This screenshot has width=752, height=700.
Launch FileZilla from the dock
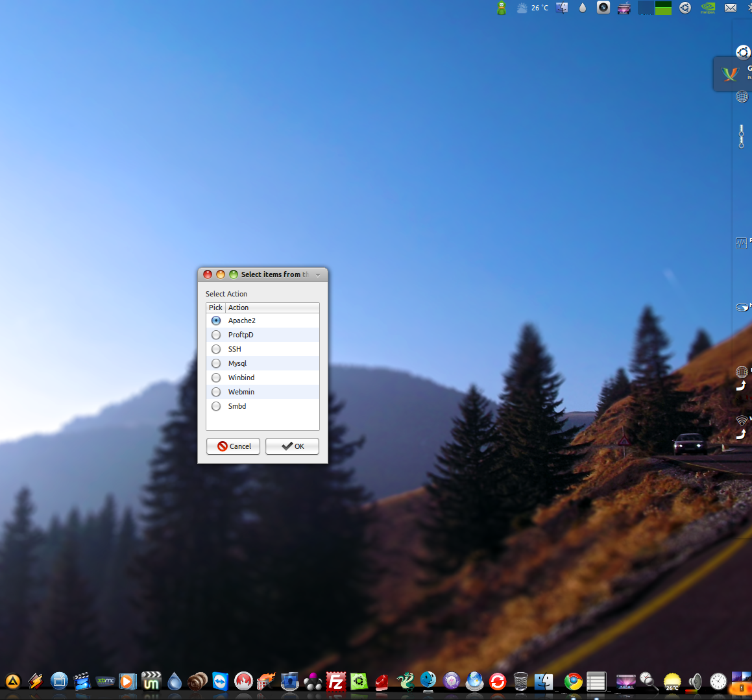click(x=335, y=681)
